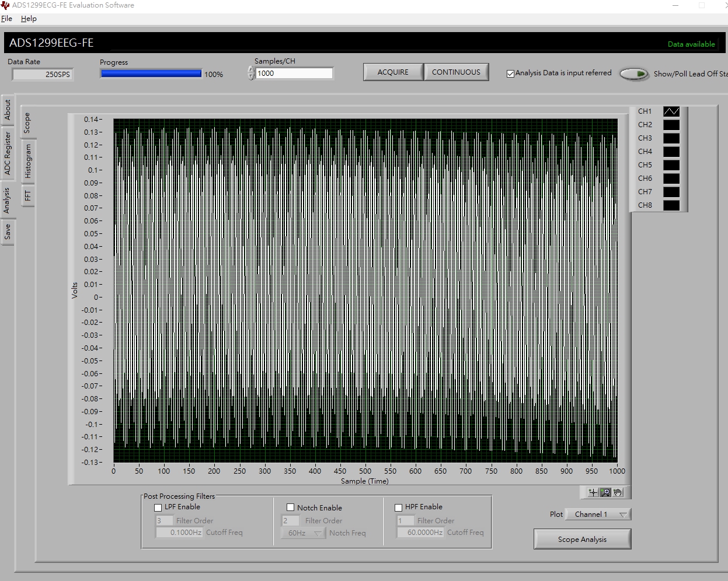Open the Help menu
This screenshot has height=581, width=728.
pos(29,19)
